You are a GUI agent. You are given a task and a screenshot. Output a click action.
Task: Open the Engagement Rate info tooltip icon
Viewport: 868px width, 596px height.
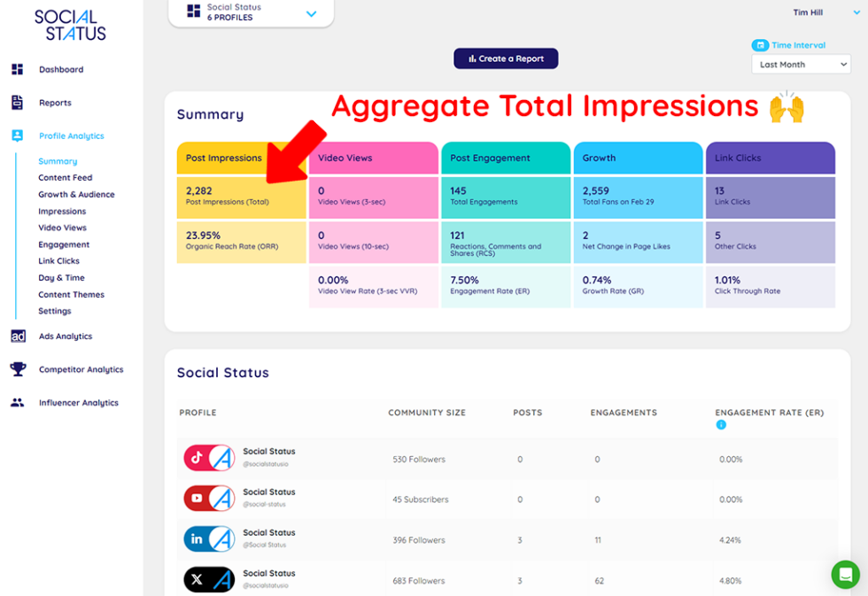pos(722,423)
